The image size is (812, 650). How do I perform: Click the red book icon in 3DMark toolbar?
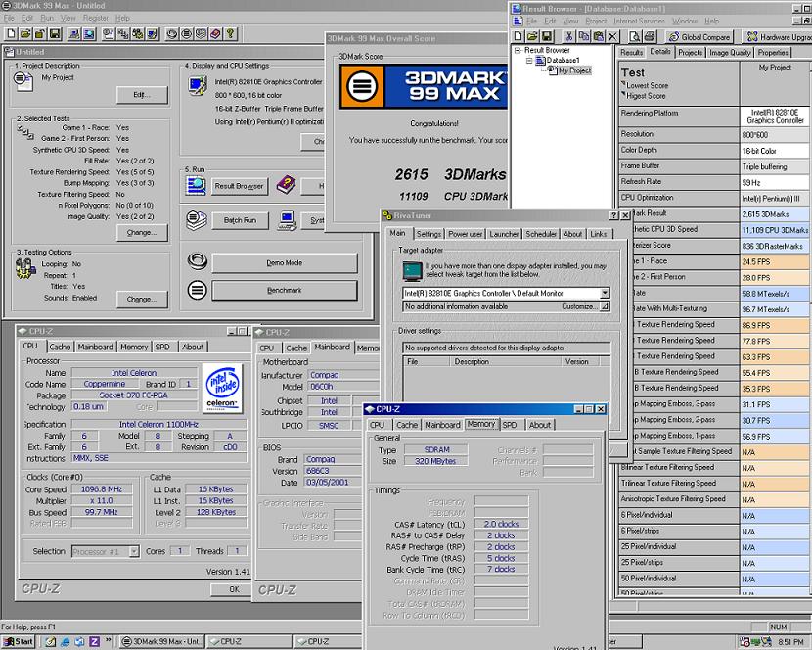pyautogui.click(x=215, y=34)
